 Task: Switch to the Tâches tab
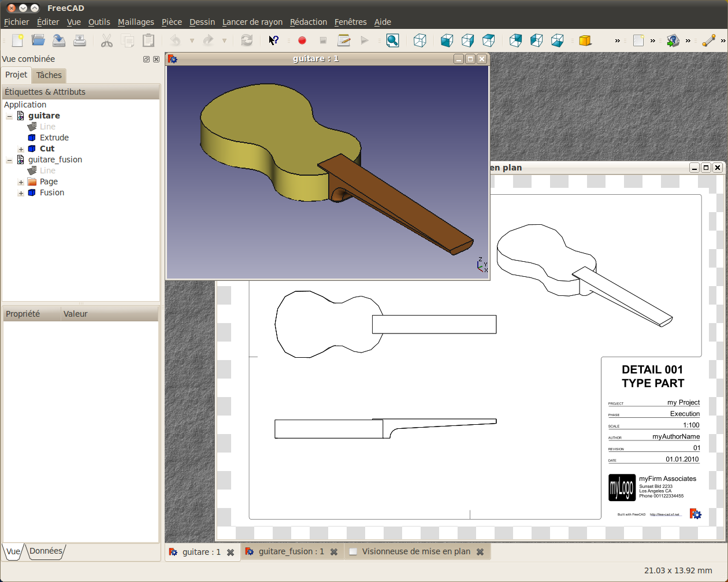49,75
